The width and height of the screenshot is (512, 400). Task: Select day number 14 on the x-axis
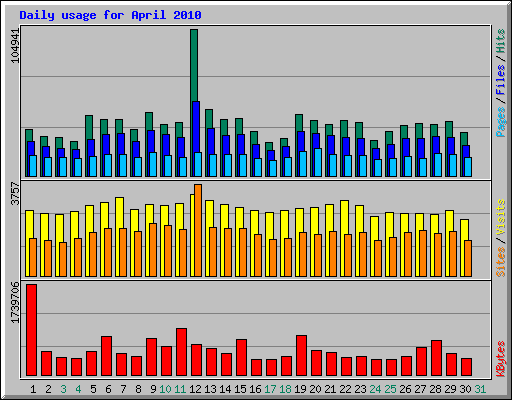coord(225,389)
